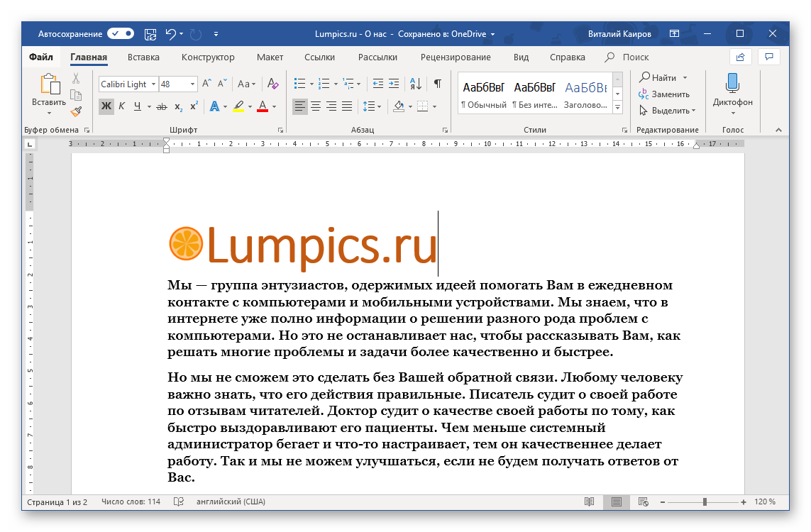Toggle italic with the К button
Screen dimensions: 811x532
point(121,106)
